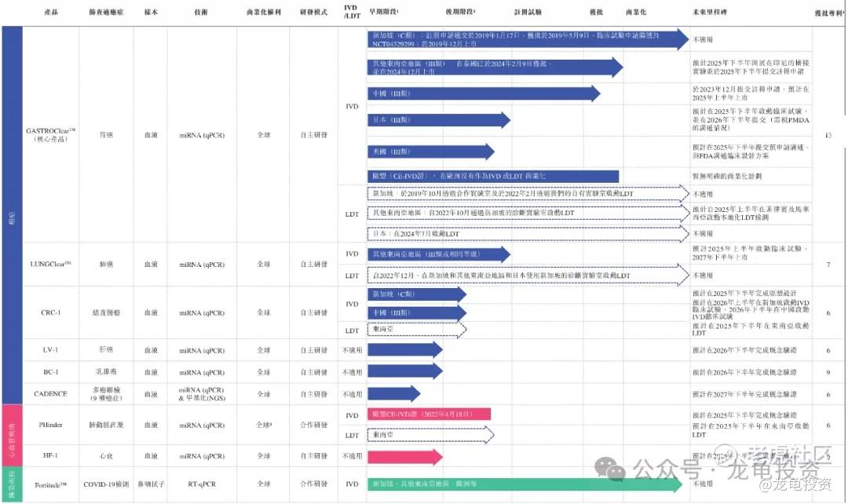Viewport: 848px width, 504px height.
Task: Click GASTROClear's 日本 (III類) progress bar
Action: (x=439, y=120)
